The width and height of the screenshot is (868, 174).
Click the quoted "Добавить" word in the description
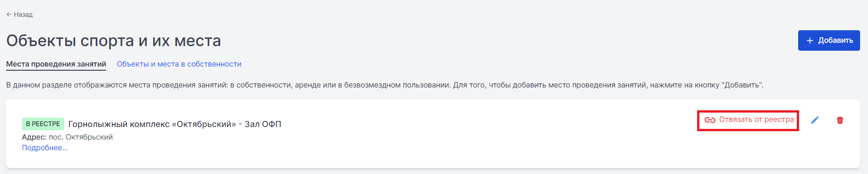[741, 85]
